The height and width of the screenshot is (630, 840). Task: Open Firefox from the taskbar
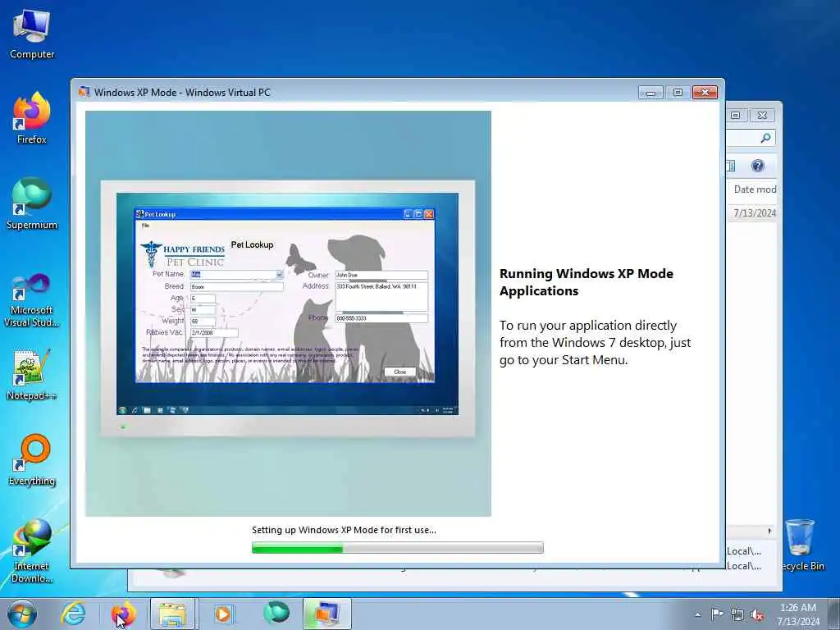click(x=123, y=614)
